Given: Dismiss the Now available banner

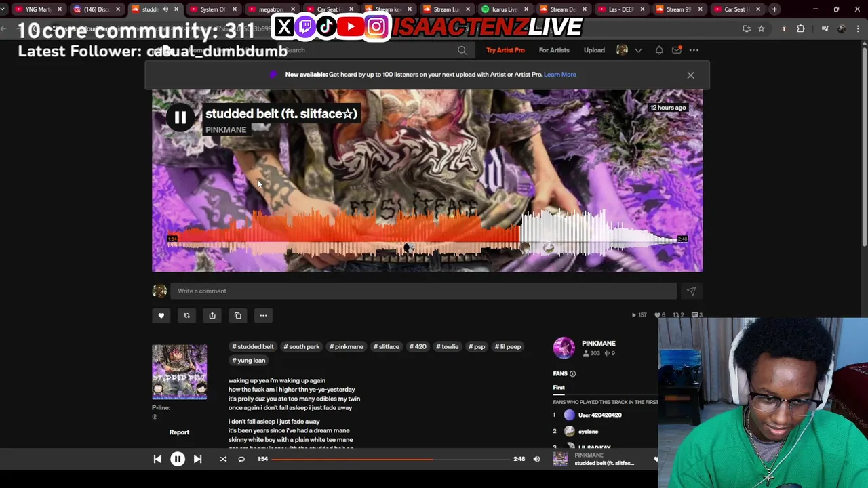Looking at the screenshot, I should tap(690, 75).
